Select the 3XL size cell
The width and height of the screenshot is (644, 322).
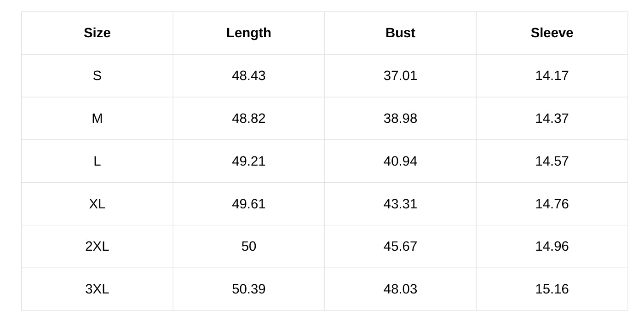(97, 289)
